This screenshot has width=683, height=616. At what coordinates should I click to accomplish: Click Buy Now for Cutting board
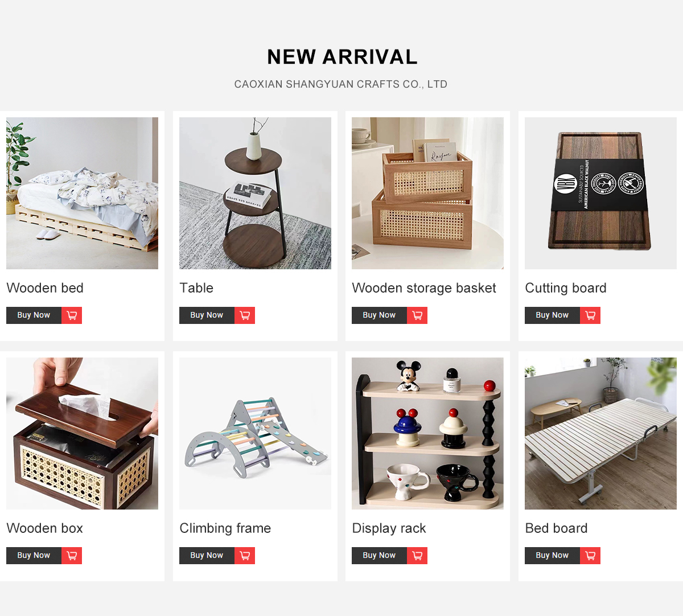552,315
